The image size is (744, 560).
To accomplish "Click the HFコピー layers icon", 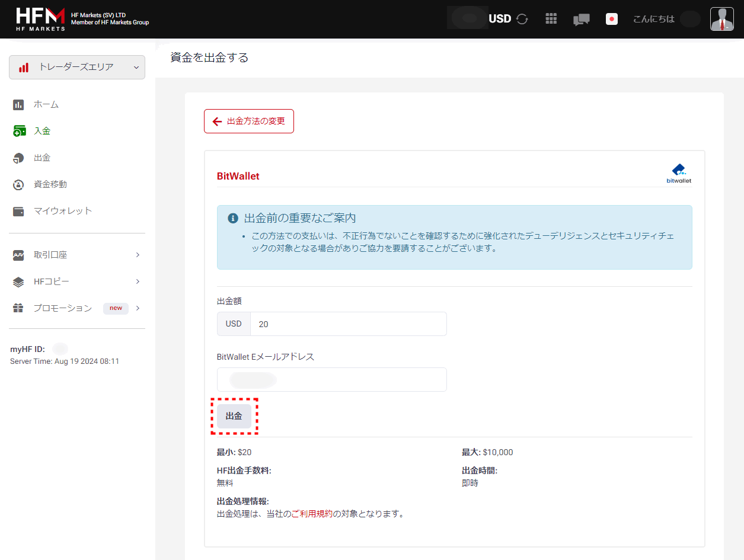I will click(19, 282).
